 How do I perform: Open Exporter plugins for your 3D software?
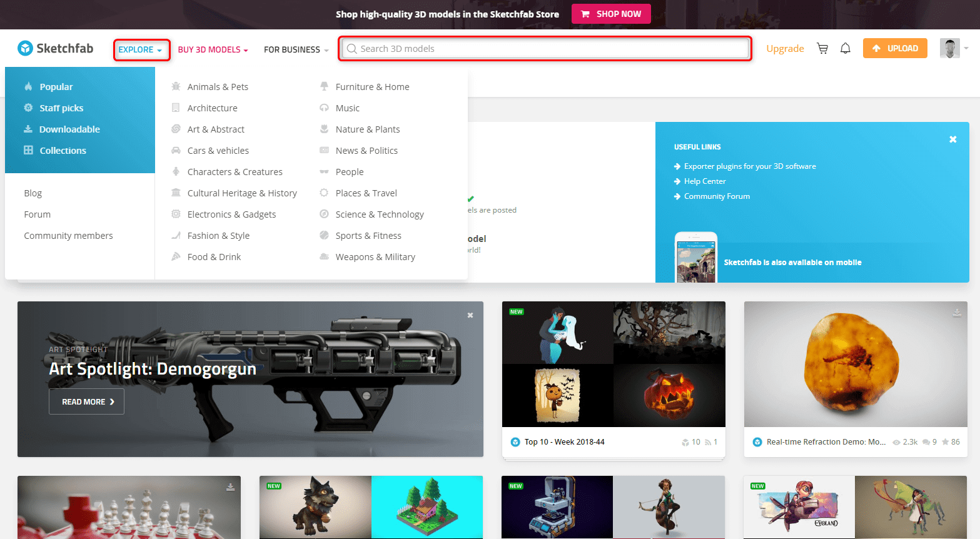(750, 166)
